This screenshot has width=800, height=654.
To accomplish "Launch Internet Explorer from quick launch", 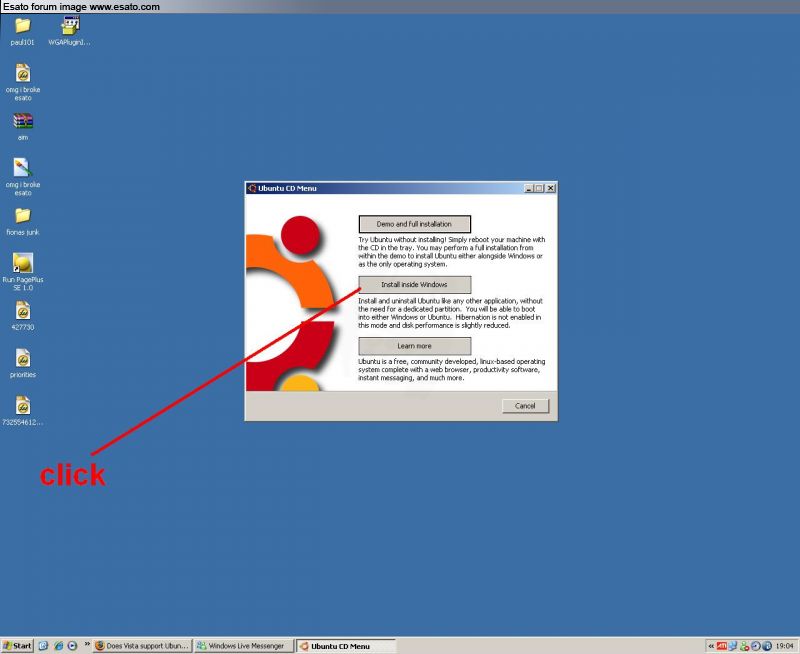I will [58, 646].
